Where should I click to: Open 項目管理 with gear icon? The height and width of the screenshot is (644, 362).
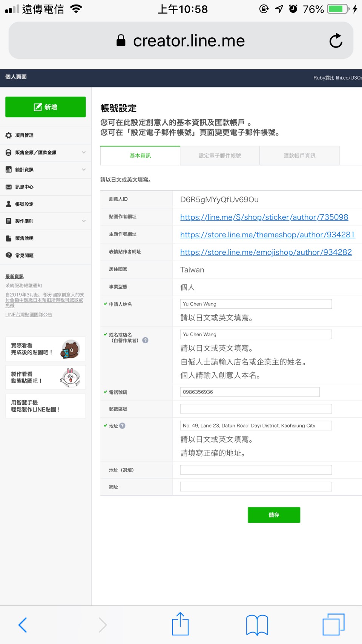tap(25, 135)
